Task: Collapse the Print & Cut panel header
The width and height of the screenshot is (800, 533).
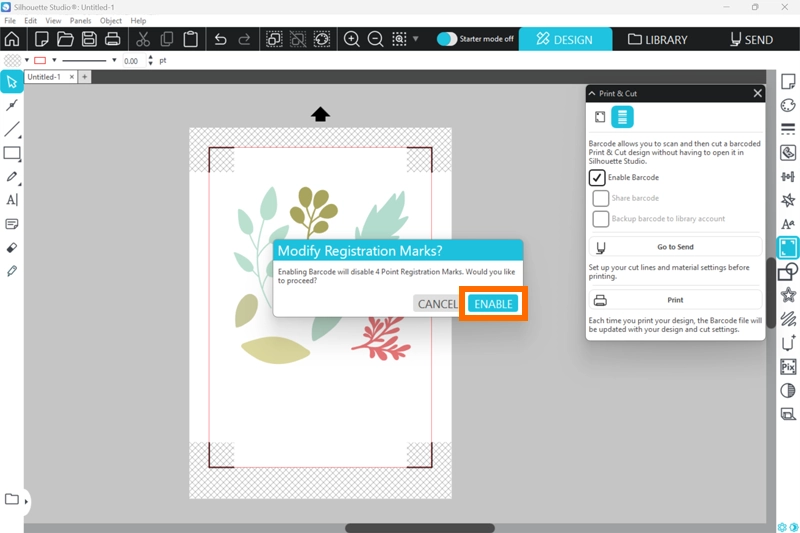Action: (592, 93)
